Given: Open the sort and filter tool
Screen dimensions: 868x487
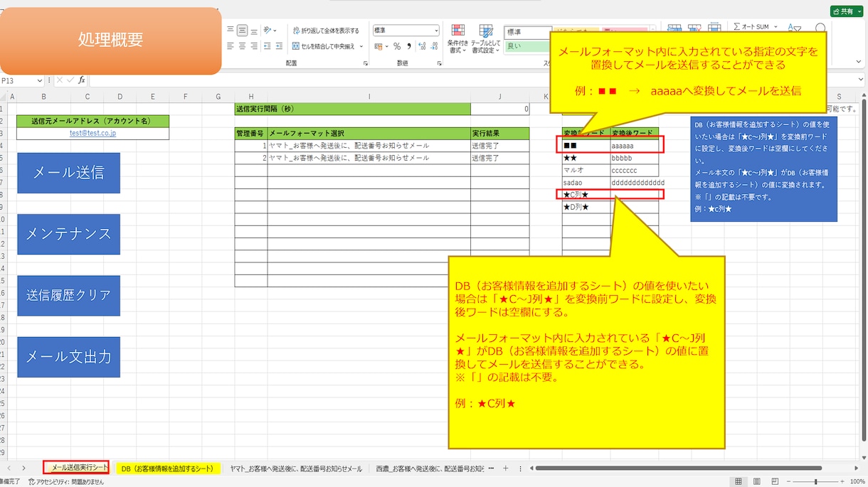Looking at the screenshot, I should click(x=795, y=29).
